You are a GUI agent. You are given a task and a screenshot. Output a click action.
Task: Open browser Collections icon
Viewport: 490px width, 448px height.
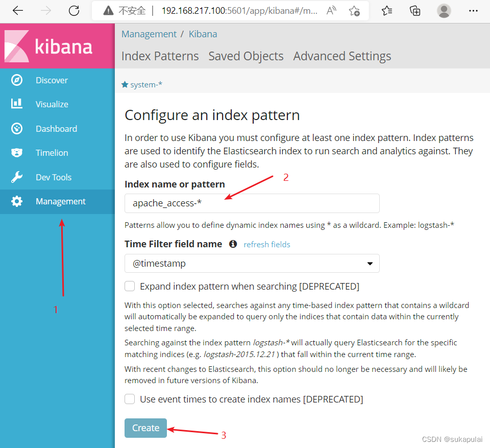point(415,11)
